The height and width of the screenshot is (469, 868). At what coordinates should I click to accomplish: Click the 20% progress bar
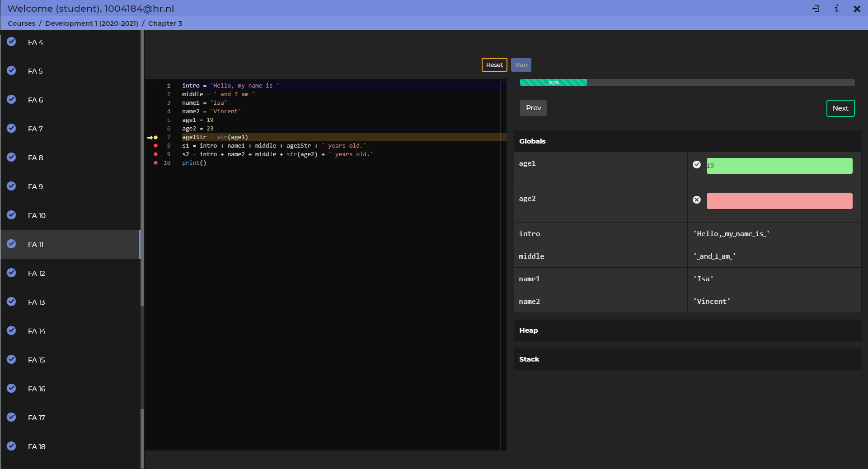pyautogui.click(x=687, y=83)
